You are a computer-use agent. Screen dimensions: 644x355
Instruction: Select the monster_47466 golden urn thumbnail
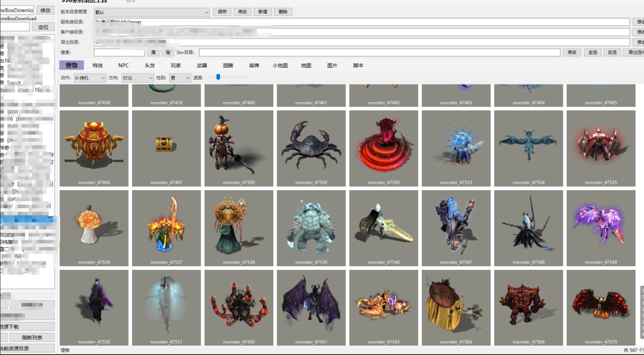point(94,148)
